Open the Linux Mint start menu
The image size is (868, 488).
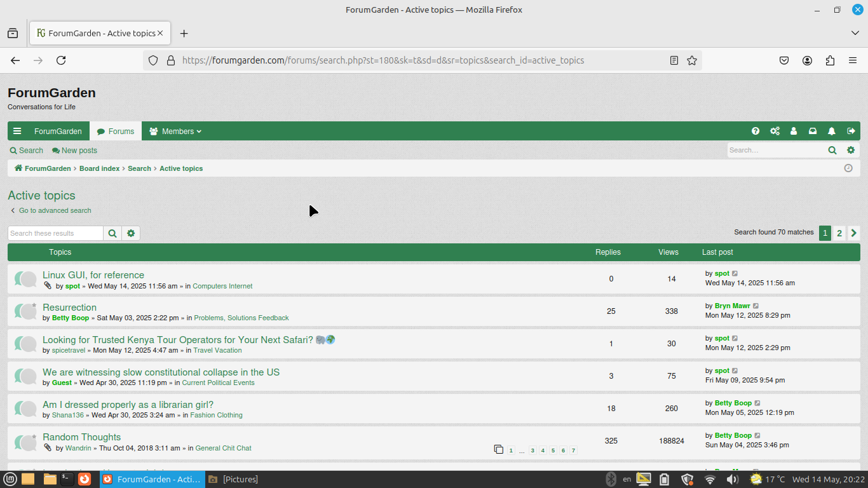pos(11,479)
